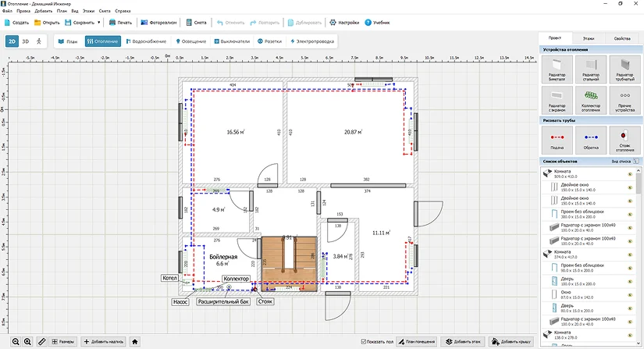Select the supply pipe drawing tool
This screenshot has width=644, height=349.
[557, 139]
